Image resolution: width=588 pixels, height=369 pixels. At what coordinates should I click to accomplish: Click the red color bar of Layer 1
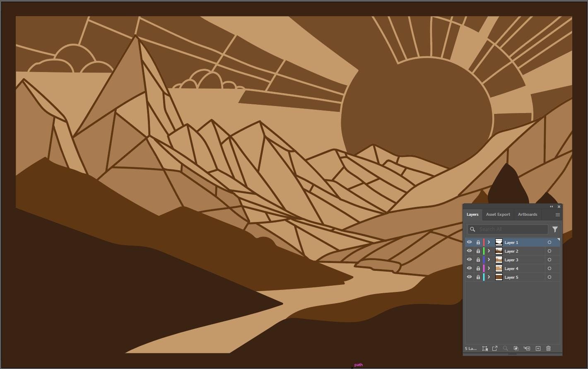tap(484, 242)
